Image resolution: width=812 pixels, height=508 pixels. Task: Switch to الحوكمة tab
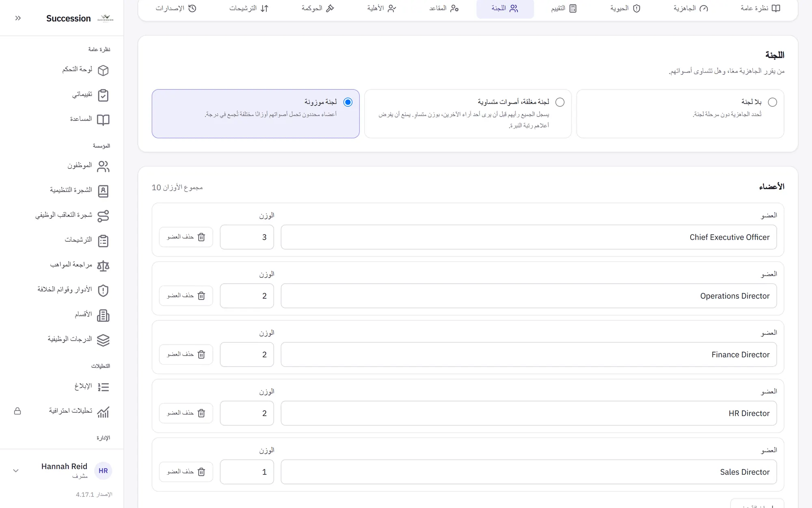pyautogui.click(x=317, y=8)
